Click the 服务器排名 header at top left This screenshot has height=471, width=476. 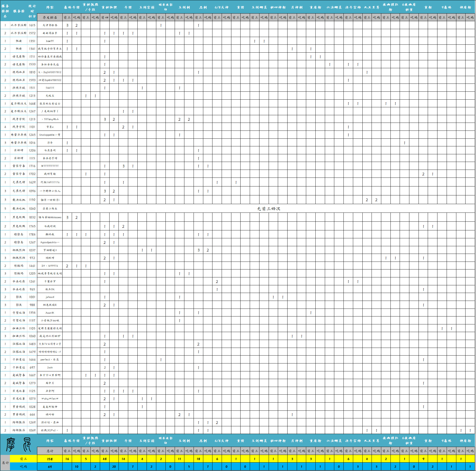pyautogui.click(x=5, y=11)
